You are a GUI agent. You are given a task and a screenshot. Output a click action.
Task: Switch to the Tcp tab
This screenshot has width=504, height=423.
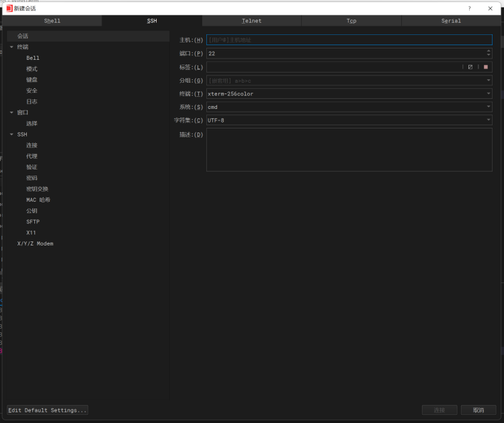351,21
